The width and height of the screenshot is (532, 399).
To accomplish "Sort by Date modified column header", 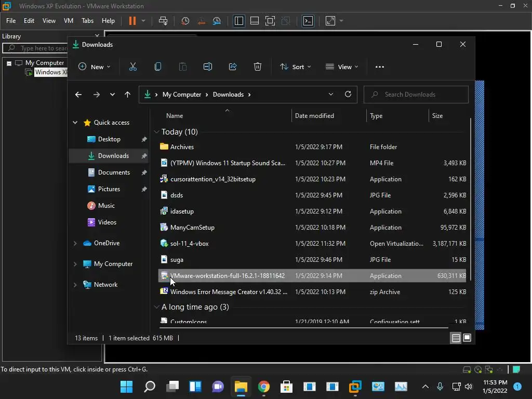I will 314,116.
